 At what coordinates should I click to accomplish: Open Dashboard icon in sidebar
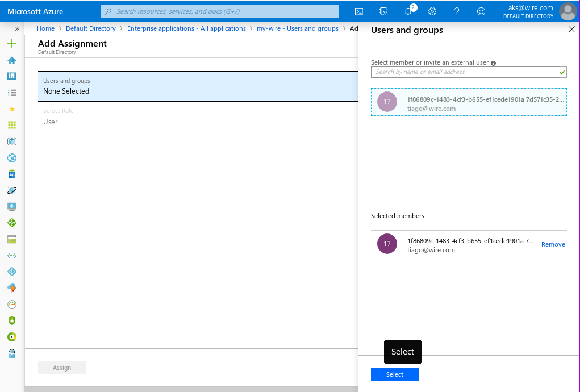coord(12,76)
